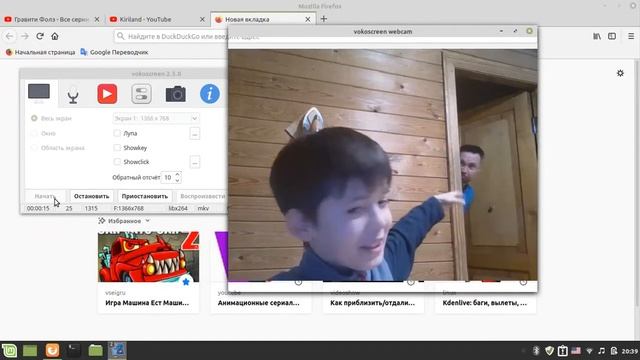
Task: Click the blue star on game tile
Action: (x=186, y=282)
